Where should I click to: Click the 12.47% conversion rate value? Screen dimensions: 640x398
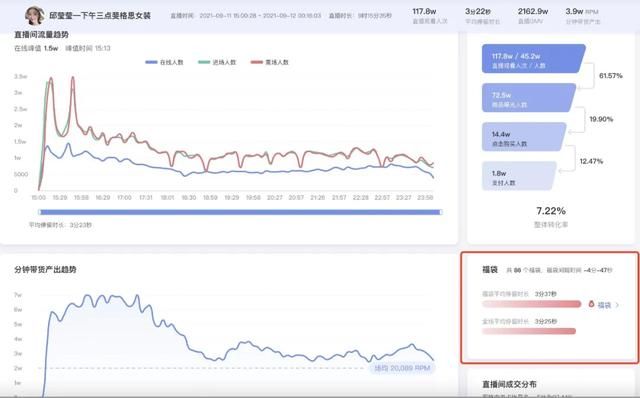(x=591, y=161)
